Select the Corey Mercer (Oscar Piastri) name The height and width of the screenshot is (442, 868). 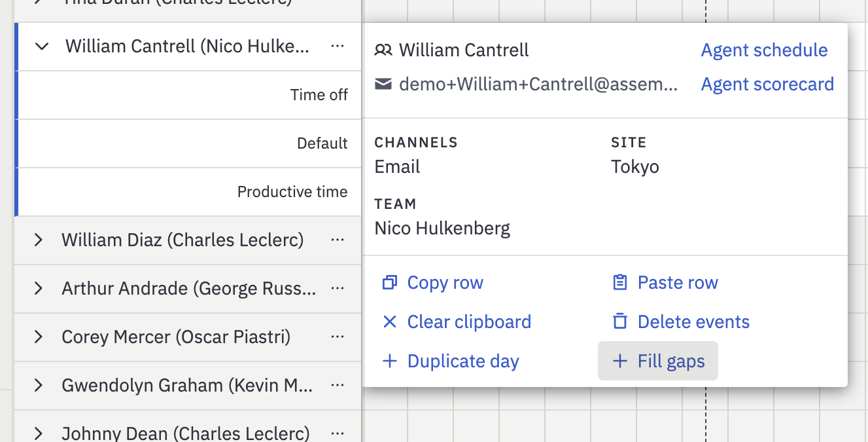point(176,337)
